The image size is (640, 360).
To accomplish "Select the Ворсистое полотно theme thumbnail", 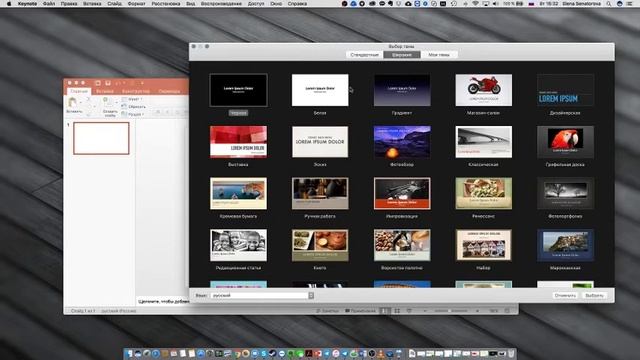I will (402, 245).
